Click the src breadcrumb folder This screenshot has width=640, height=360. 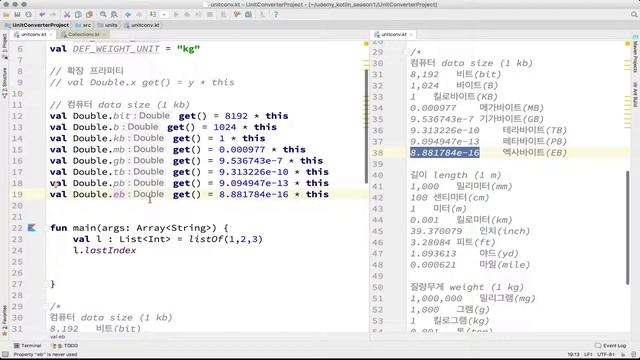click(83, 25)
